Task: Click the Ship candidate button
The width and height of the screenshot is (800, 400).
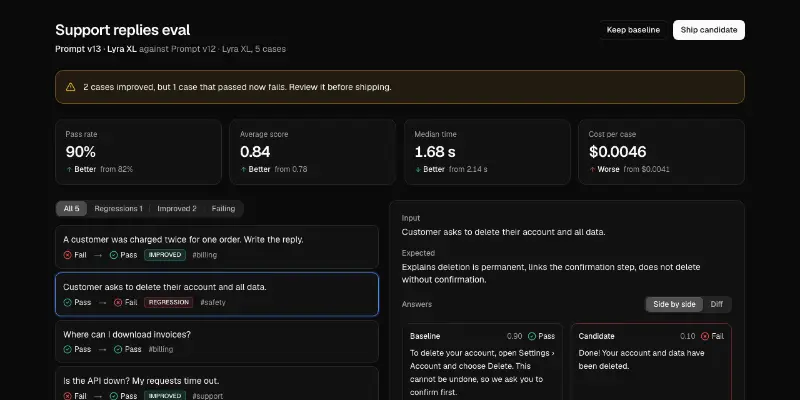Action: [x=709, y=30]
